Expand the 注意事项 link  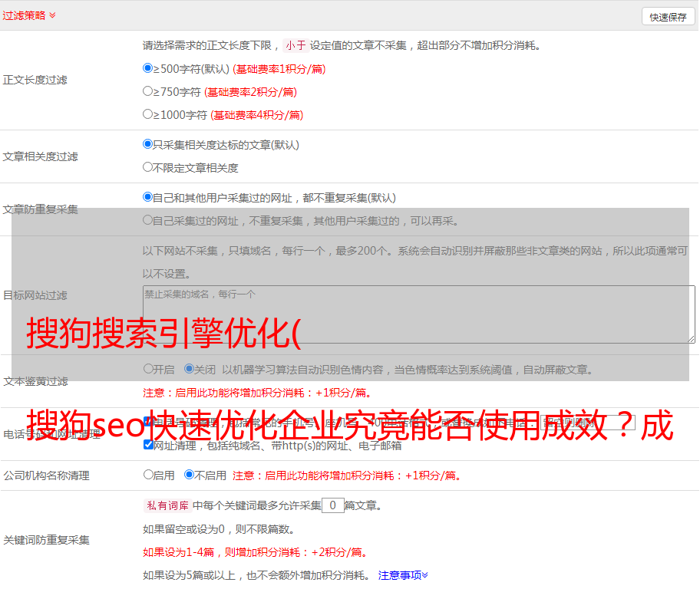pos(403,575)
